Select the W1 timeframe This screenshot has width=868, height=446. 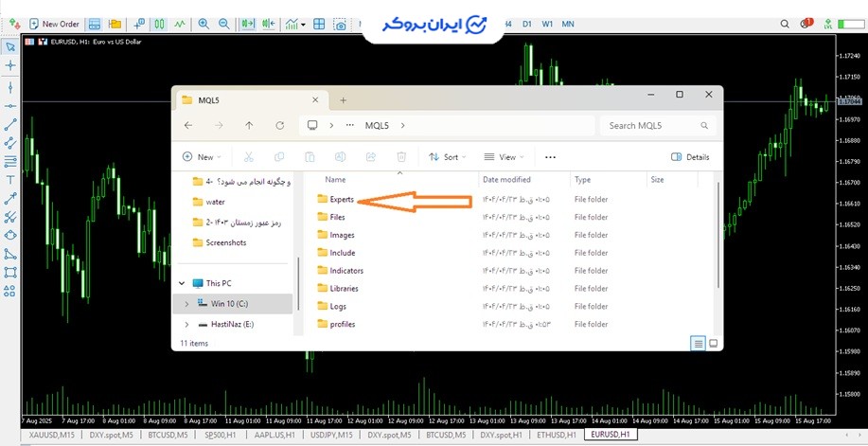[547, 24]
